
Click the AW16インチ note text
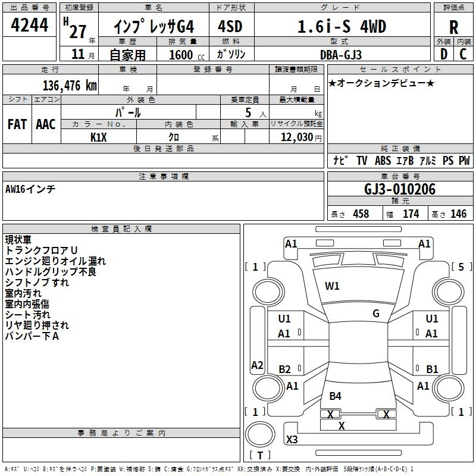pos(30,189)
